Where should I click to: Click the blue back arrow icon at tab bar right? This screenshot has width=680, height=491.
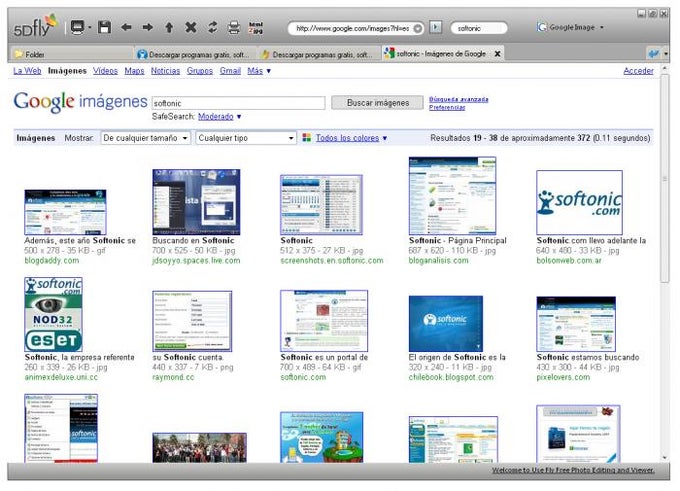pyautogui.click(x=653, y=54)
